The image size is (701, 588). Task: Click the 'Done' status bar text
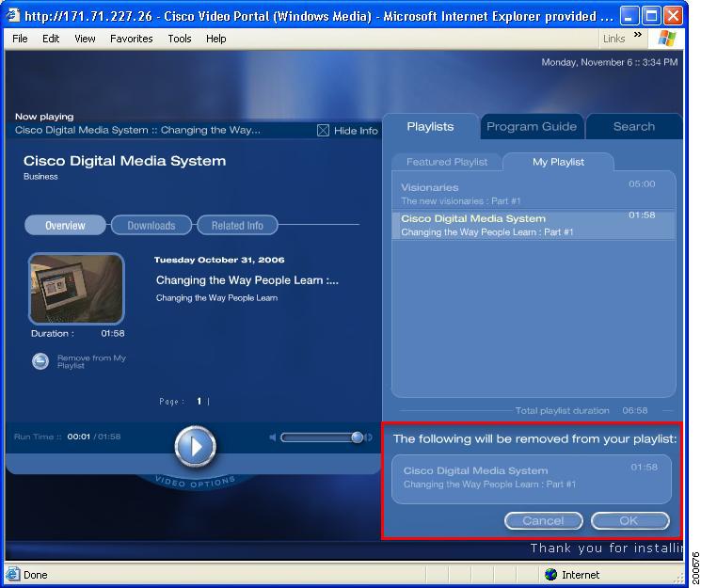(x=36, y=575)
